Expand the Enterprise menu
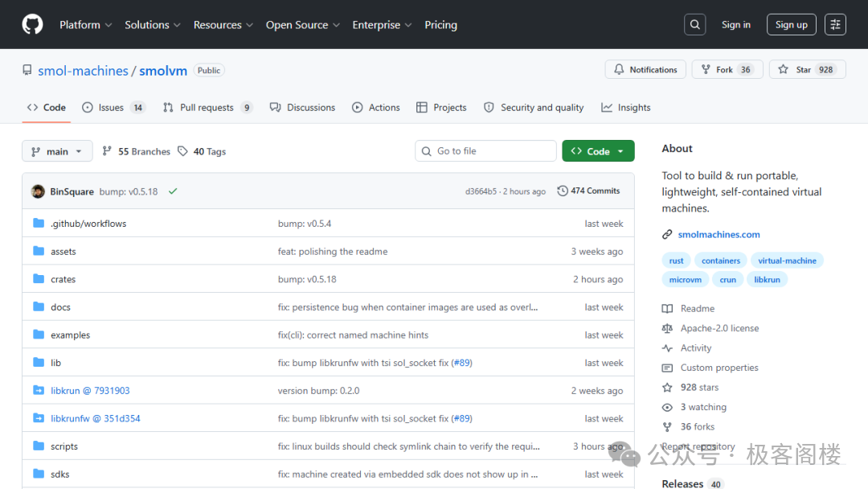Screen dimensions: 868x489 point(382,25)
